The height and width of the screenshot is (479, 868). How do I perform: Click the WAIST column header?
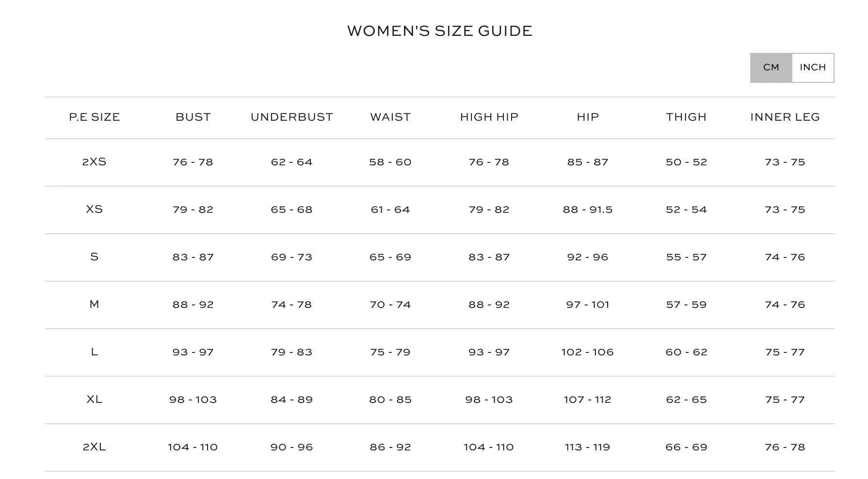390,117
